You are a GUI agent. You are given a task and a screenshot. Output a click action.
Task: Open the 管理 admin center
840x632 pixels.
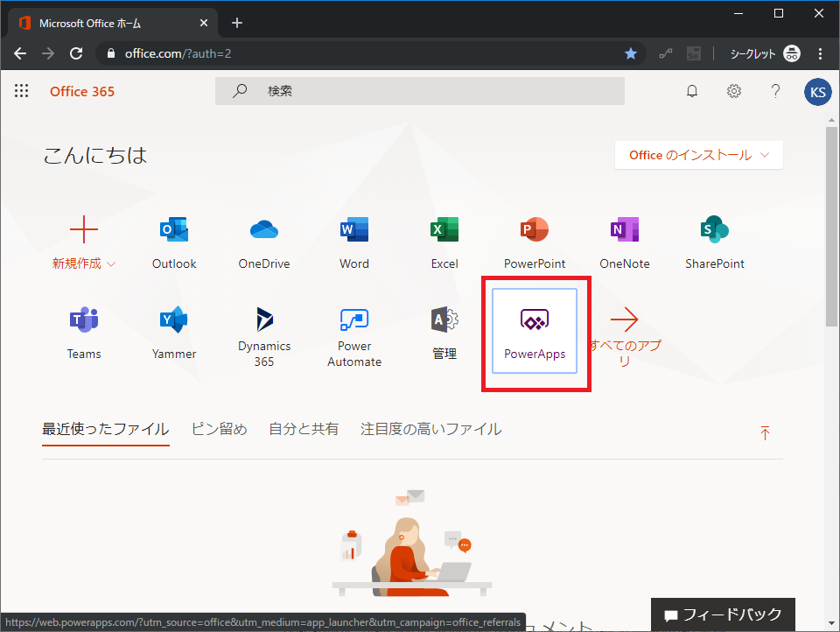click(444, 333)
